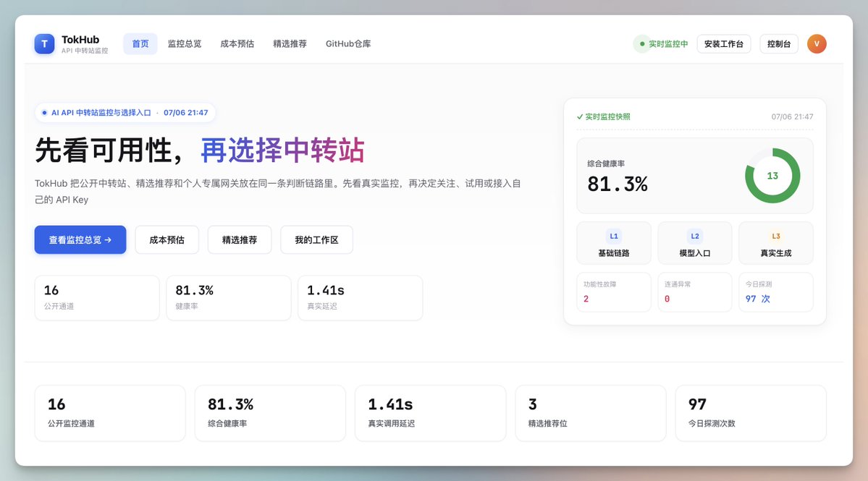Click the L2 badge in 模型入口 card
The height and width of the screenshot is (481, 868).
point(695,236)
